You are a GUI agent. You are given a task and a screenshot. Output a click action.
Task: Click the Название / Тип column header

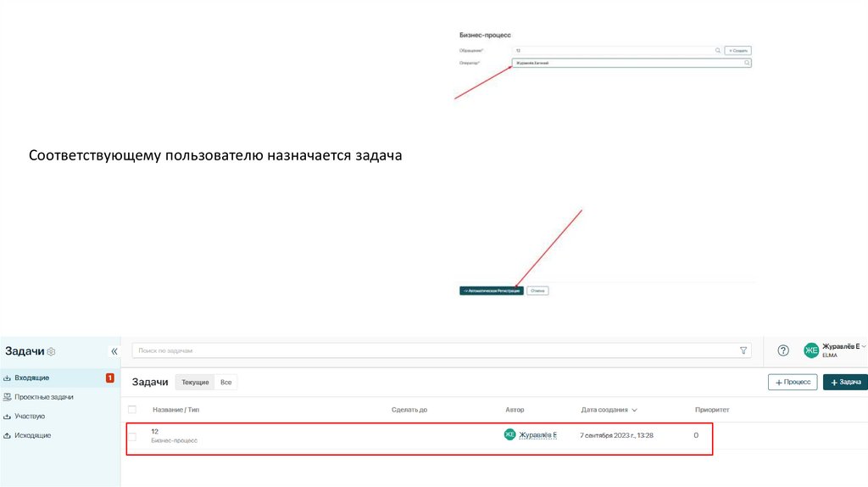click(176, 410)
